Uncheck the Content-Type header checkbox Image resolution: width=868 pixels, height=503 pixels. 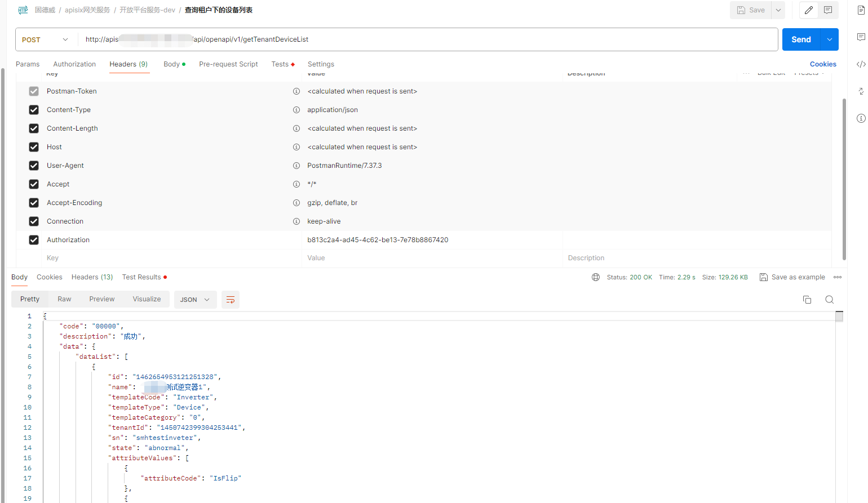tap(34, 110)
